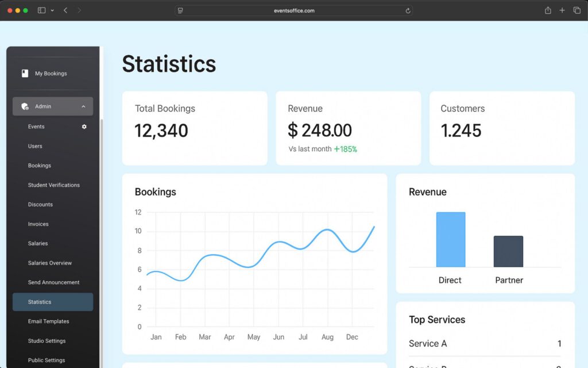Select Users from the admin menu
588x368 pixels.
[35, 146]
